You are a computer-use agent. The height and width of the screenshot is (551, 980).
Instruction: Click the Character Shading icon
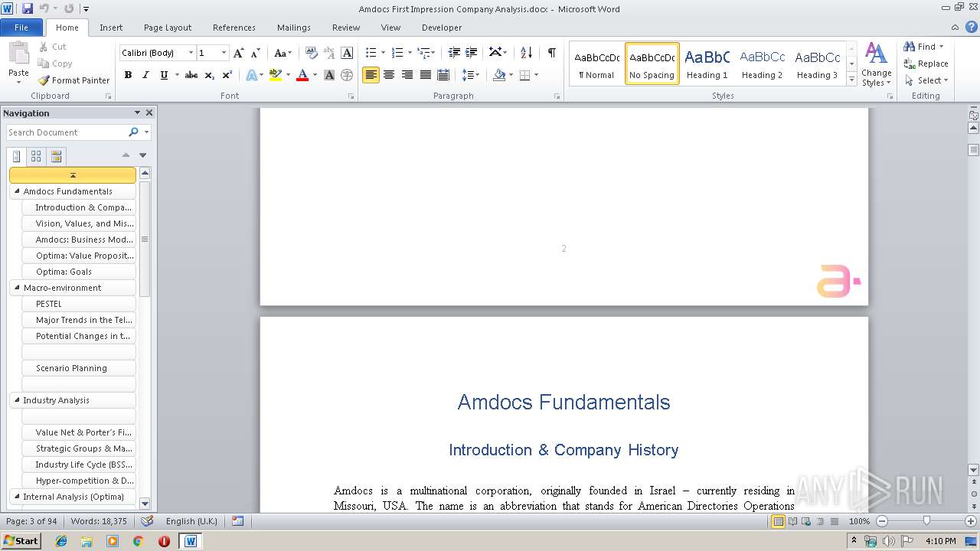coord(329,75)
